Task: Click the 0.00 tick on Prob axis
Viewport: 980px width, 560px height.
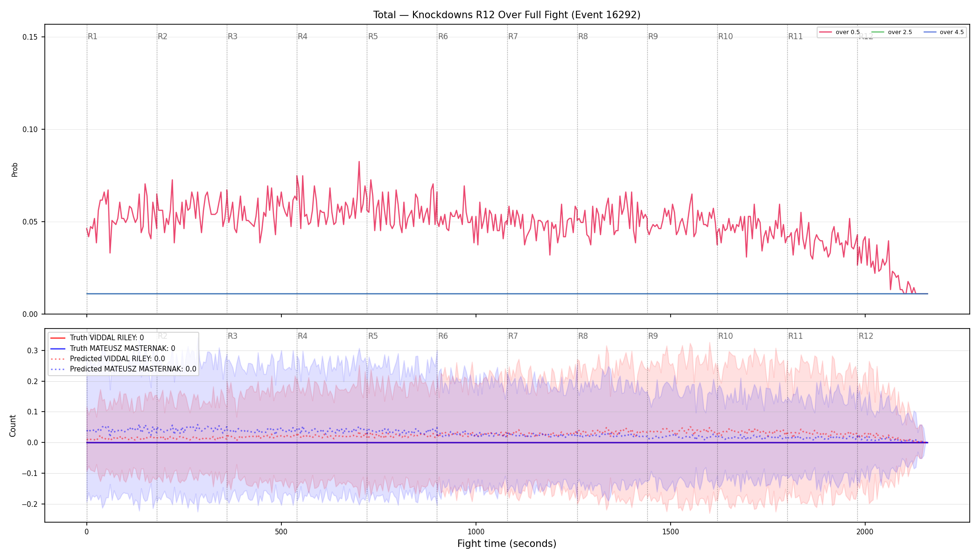Action: pyautogui.click(x=30, y=315)
